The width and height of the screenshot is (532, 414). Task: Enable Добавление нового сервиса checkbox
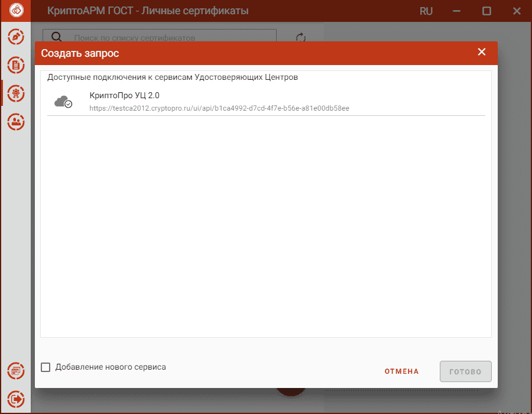[x=46, y=367]
